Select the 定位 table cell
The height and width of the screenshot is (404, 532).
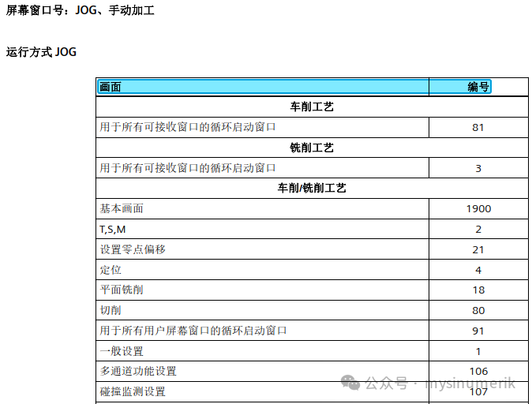110,270
